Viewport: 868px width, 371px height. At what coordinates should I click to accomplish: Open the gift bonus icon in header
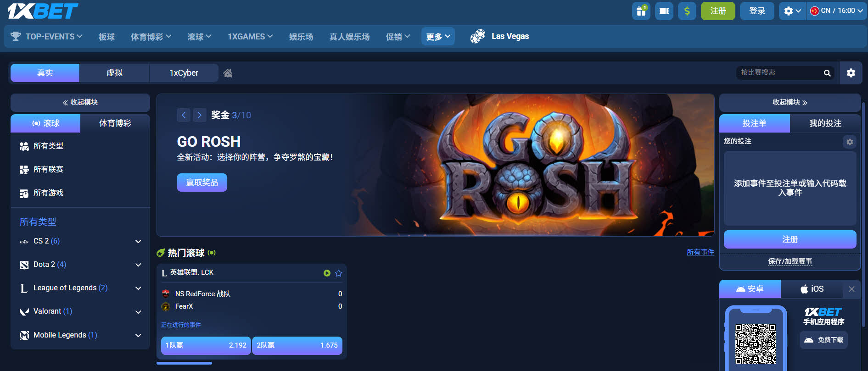click(641, 11)
